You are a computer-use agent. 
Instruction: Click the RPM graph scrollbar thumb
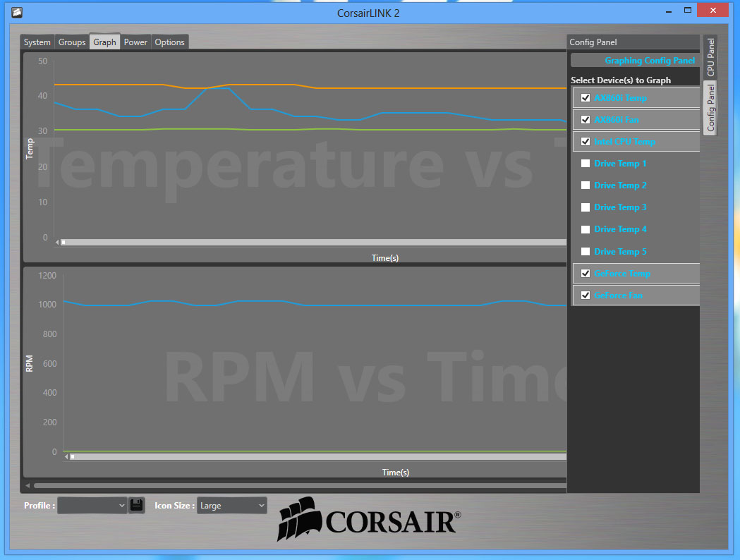click(73, 457)
